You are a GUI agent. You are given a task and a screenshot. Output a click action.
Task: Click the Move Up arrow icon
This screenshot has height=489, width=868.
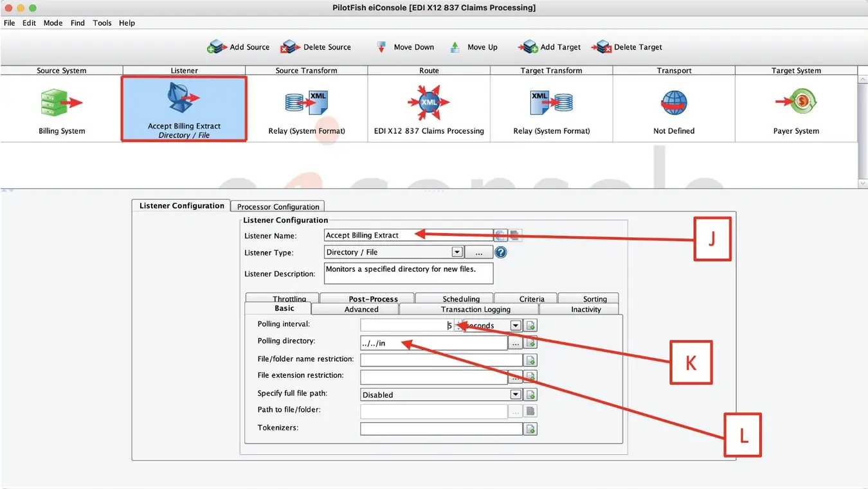click(x=455, y=47)
